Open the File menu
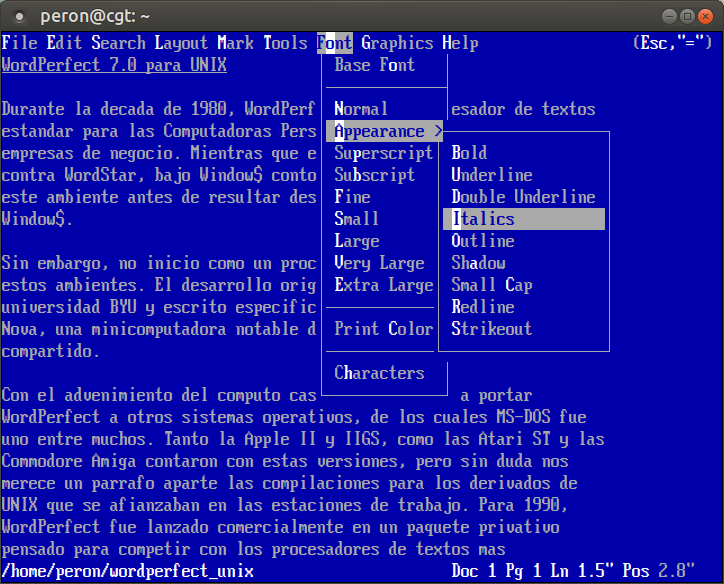Image resolution: width=724 pixels, height=584 pixels. 19,43
